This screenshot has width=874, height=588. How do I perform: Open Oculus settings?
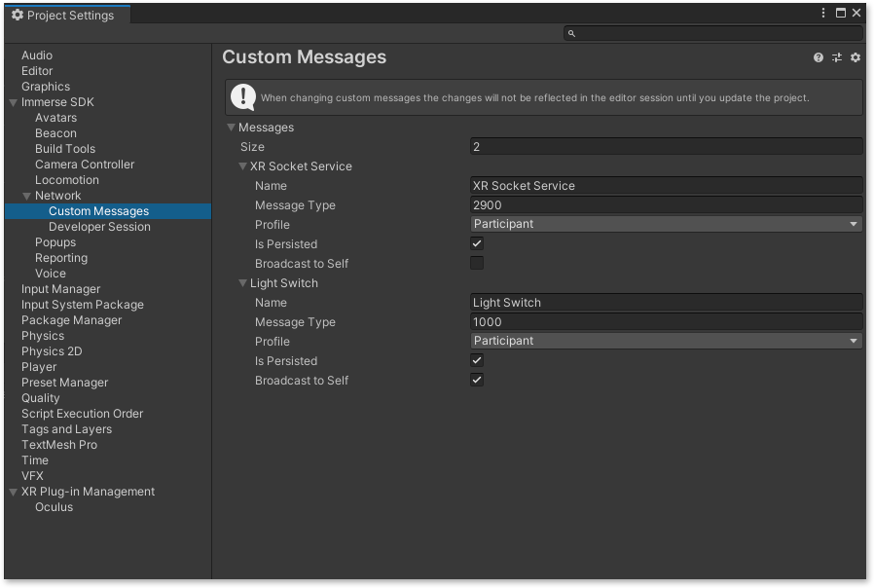55,508
